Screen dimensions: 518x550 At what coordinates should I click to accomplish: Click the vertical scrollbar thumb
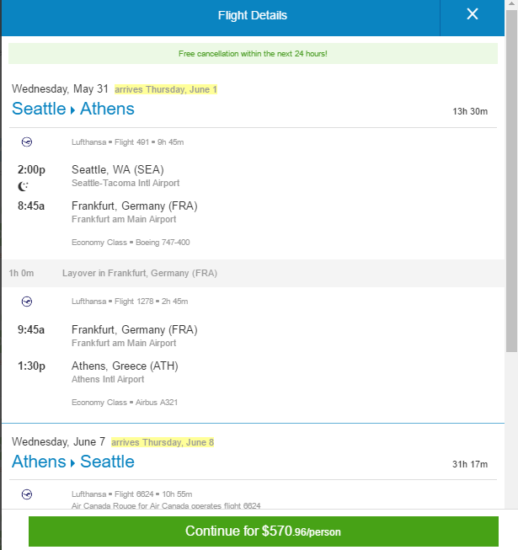511,181
